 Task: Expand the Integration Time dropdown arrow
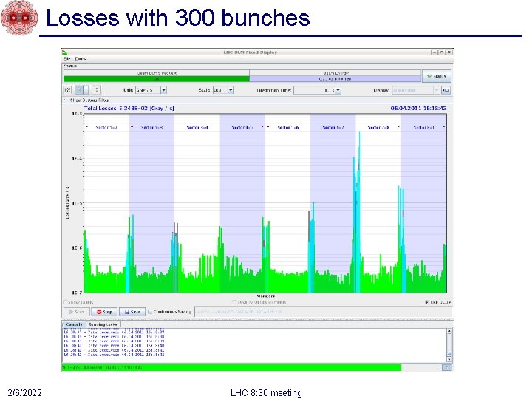(338, 90)
